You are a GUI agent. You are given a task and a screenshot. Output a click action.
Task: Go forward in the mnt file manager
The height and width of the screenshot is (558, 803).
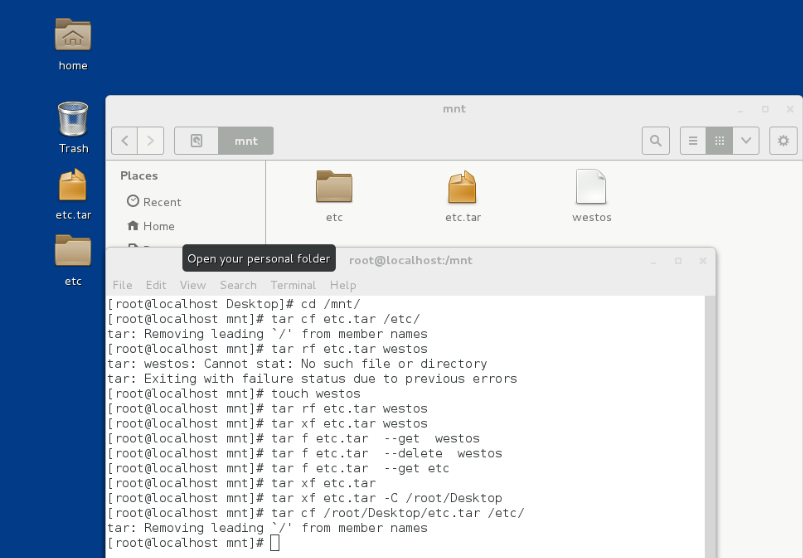[151, 140]
